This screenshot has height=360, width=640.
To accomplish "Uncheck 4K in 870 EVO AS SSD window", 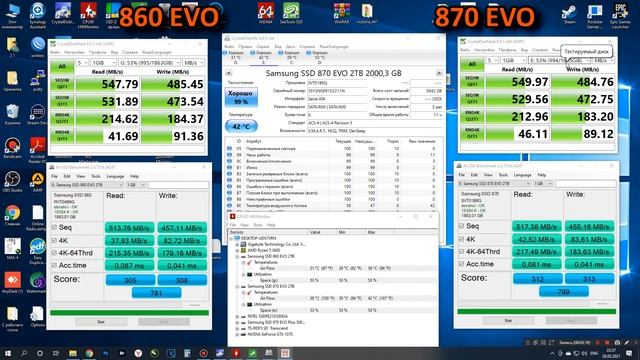I will click(x=462, y=239).
